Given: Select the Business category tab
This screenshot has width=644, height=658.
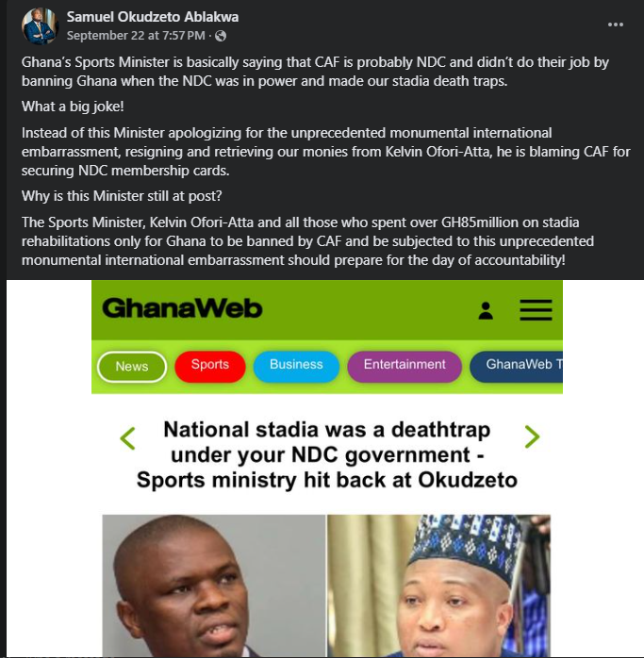Looking at the screenshot, I should 296,367.
